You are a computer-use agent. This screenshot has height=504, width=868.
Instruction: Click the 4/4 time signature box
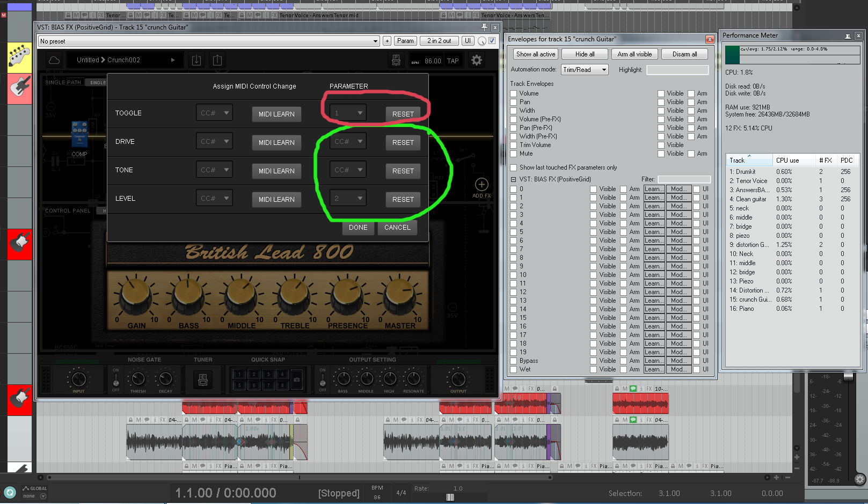(x=401, y=493)
